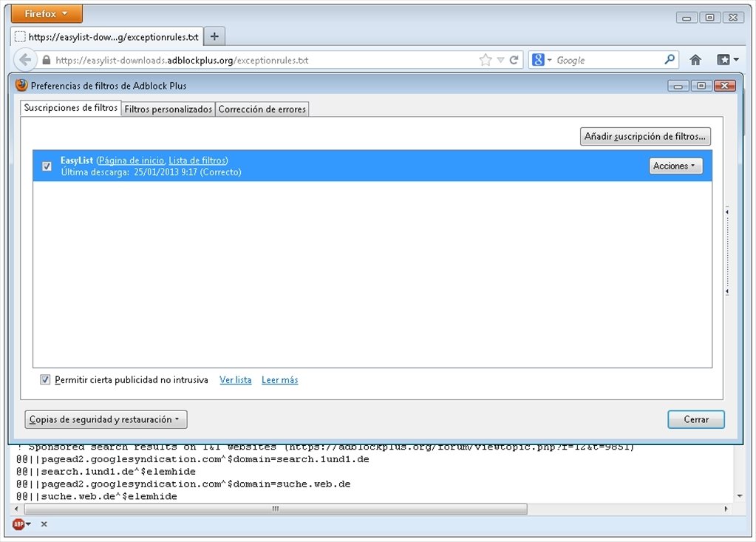The width and height of the screenshot is (756, 542).
Task: Open the Acciones dropdown for EasyList
Action: click(675, 166)
